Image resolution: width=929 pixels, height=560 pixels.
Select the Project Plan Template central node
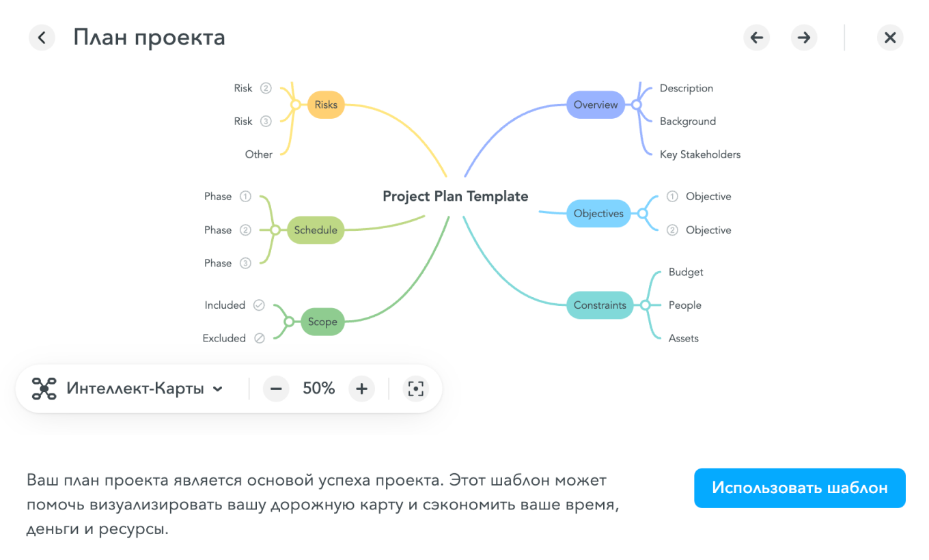click(x=456, y=196)
